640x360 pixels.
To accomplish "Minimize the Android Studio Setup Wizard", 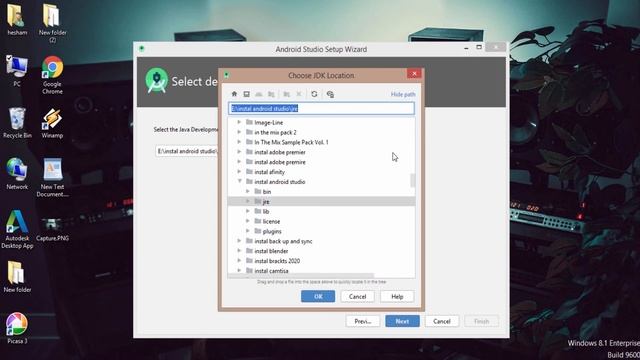I will pos(466,48).
